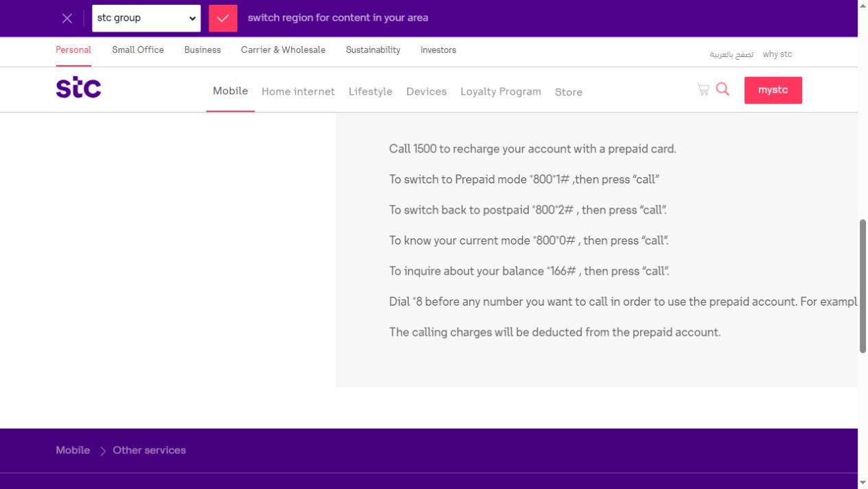Click the 'calling charges will be deducted' line
The width and height of the screenshot is (868, 489).
(x=555, y=332)
